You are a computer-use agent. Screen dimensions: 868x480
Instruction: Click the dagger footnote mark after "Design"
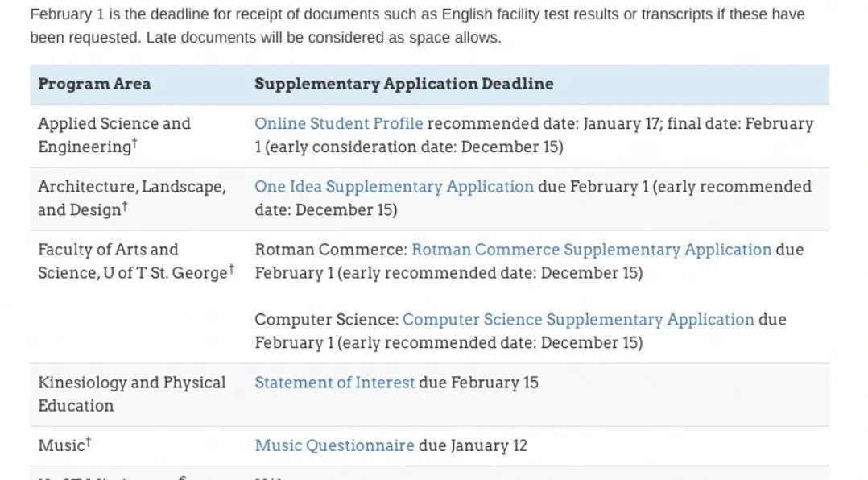pos(125,205)
